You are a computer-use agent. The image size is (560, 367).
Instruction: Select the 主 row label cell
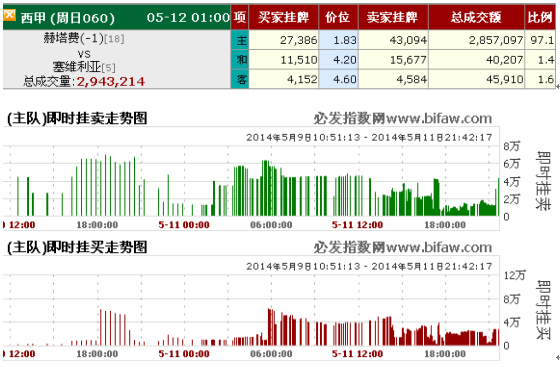(x=240, y=40)
